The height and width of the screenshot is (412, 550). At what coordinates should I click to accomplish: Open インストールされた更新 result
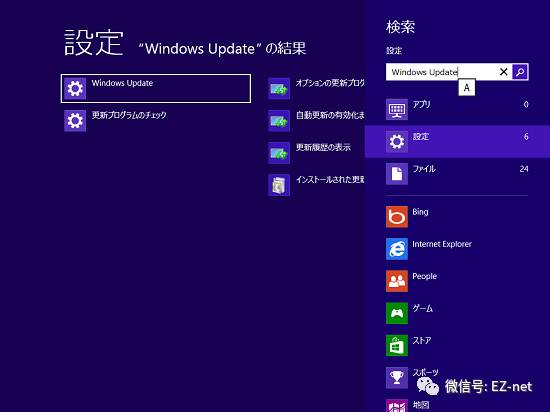pyautogui.click(x=316, y=185)
